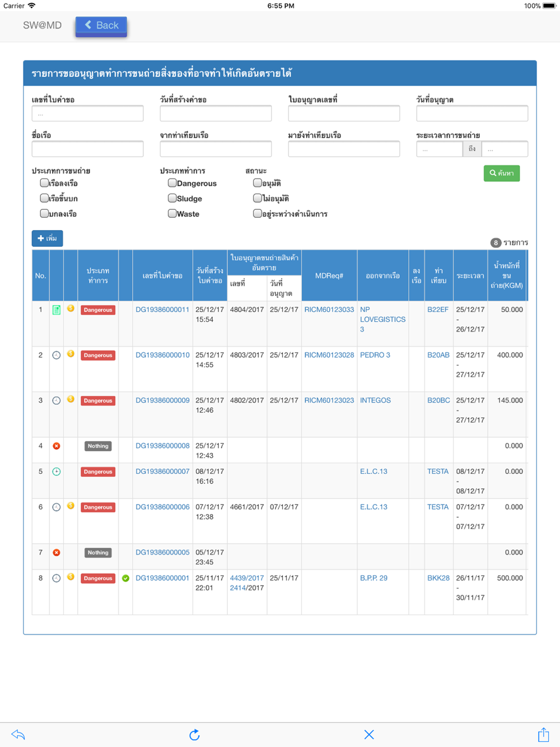Focus the transfer period start date field

(440, 149)
